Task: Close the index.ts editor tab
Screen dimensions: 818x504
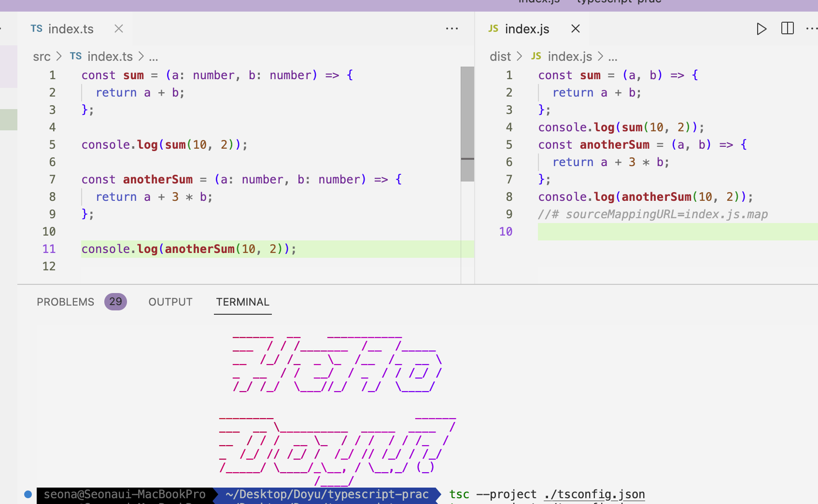Action: coord(119,29)
